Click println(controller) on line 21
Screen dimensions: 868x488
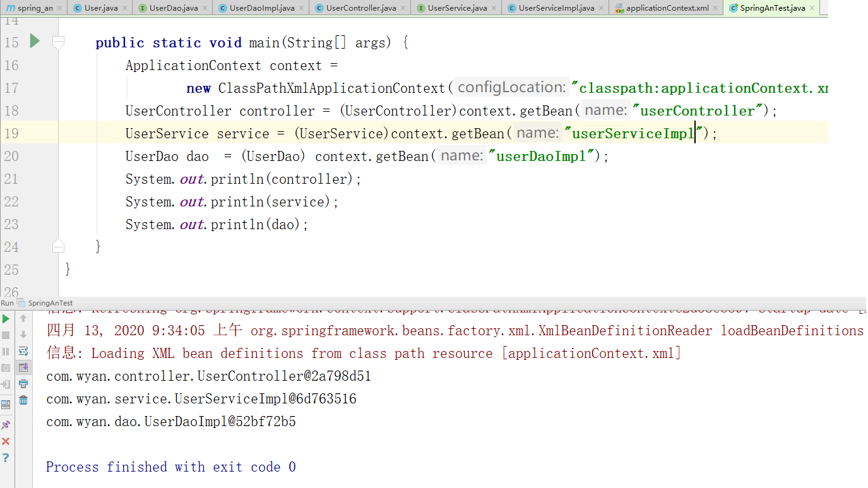pyautogui.click(x=282, y=179)
